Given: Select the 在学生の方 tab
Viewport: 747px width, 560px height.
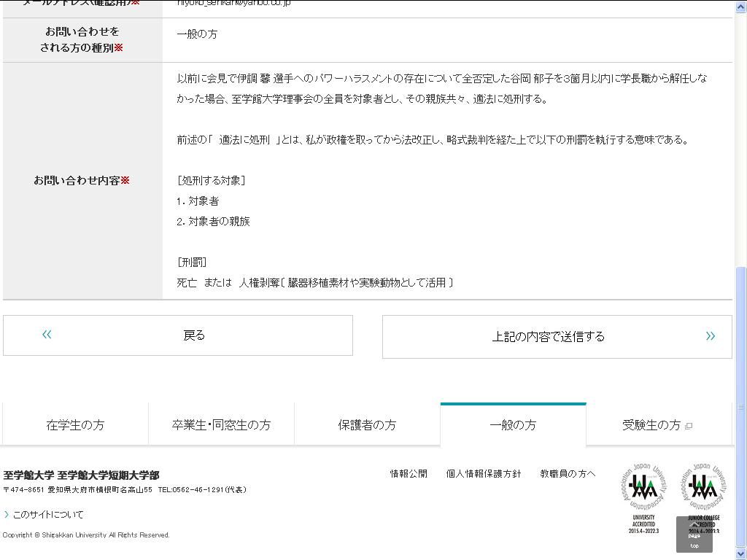Looking at the screenshot, I should (x=75, y=424).
